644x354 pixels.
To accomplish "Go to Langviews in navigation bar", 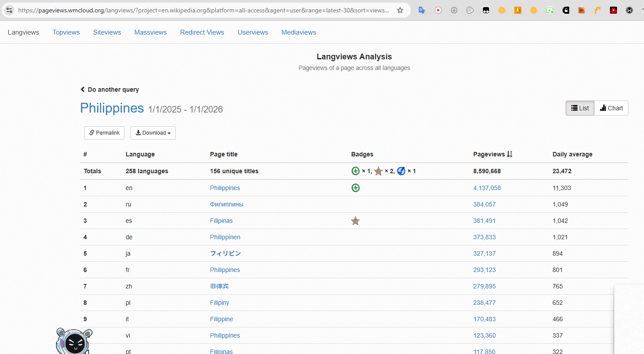I will click(23, 32).
